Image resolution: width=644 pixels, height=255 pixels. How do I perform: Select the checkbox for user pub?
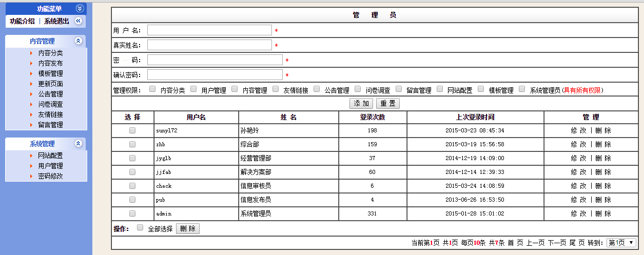tap(132, 200)
